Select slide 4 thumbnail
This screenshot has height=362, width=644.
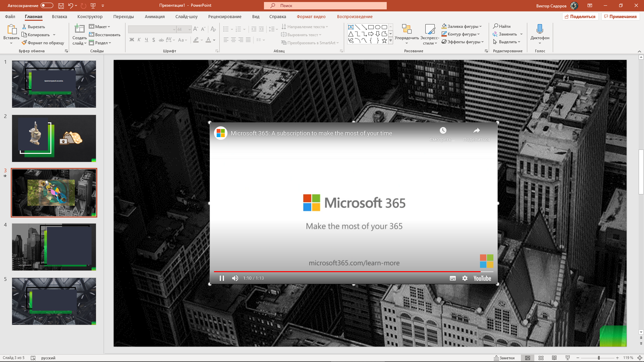pyautogui.click(x=54, y=247)
